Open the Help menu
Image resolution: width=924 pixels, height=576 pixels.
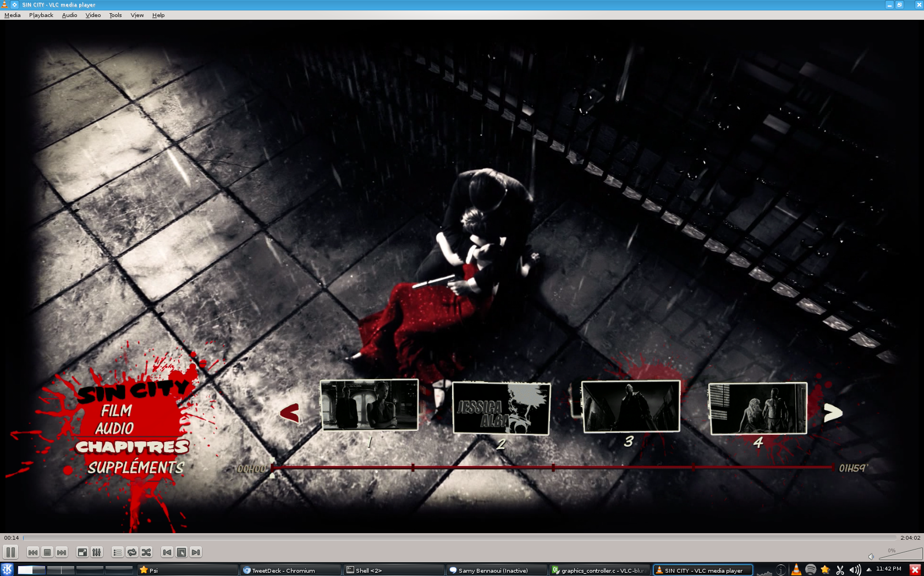tap(158, 15)
